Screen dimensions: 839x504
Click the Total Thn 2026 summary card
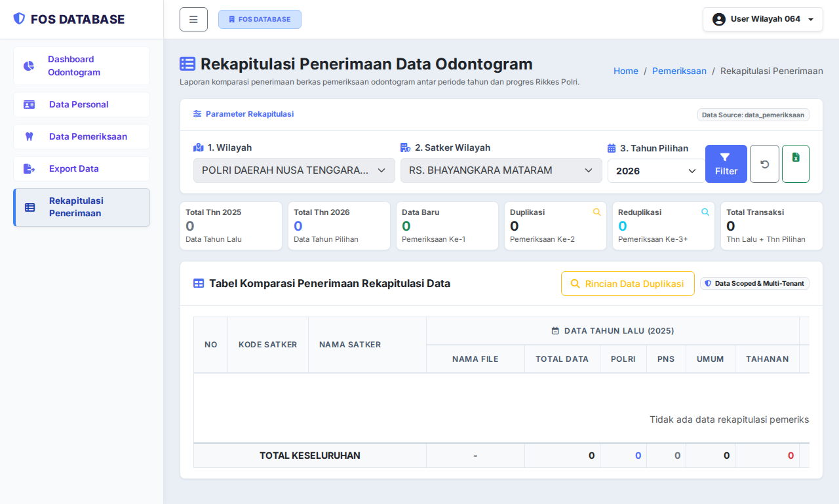[340, 225]
